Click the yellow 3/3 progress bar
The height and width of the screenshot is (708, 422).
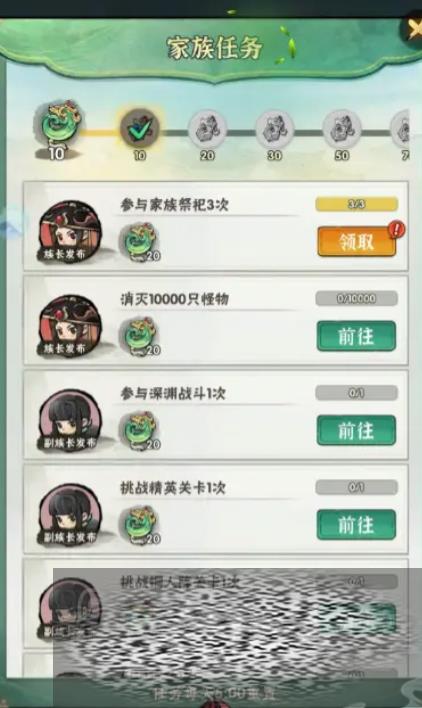tap(357, 204)
